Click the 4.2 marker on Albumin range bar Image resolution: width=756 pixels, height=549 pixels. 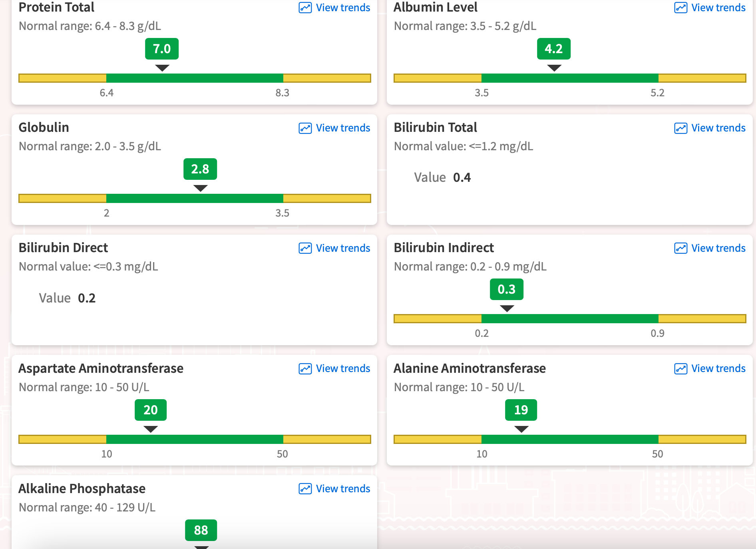tap(554, 49)
